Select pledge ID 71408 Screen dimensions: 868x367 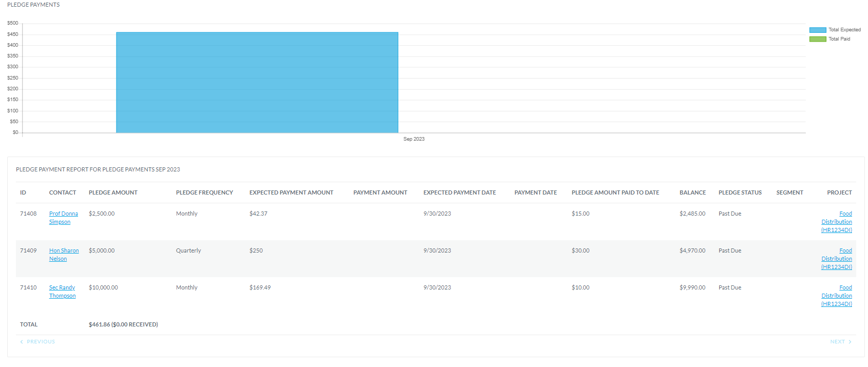(x=28, y=214)
